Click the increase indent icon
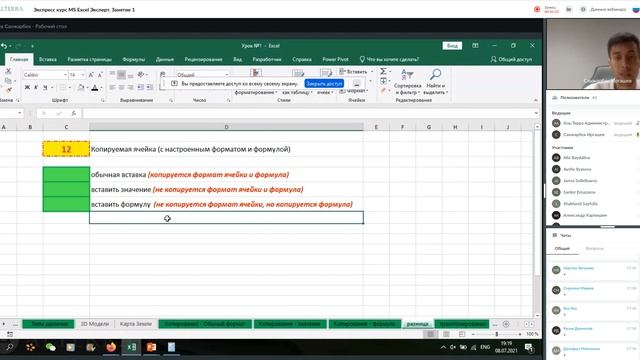Screen dimensions: 640x360 click(149, 87)
